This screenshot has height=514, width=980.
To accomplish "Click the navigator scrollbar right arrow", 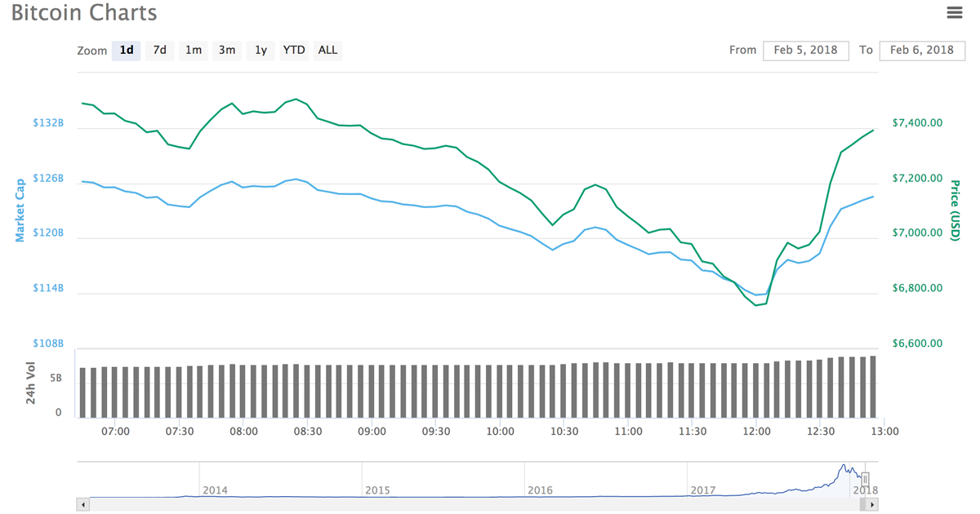I will [x=873, y=505].
